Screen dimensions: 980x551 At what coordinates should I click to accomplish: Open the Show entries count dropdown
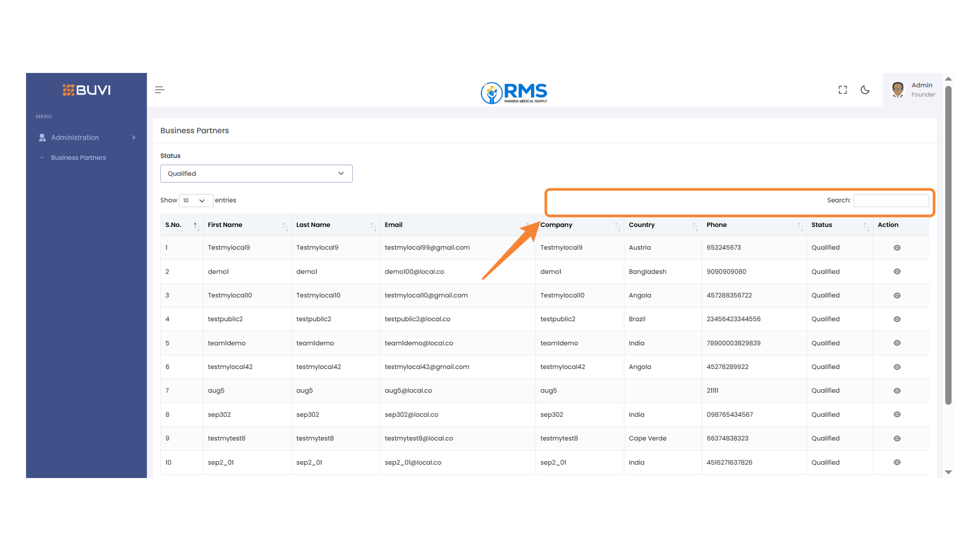pyautogui.click(x=195, y=201)
